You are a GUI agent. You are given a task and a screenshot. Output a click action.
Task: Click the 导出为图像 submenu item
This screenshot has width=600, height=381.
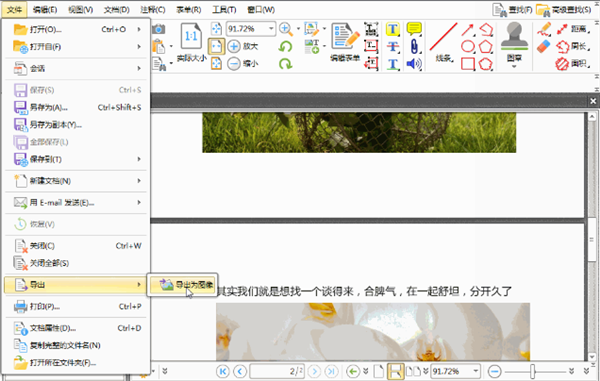click(183, 284)
